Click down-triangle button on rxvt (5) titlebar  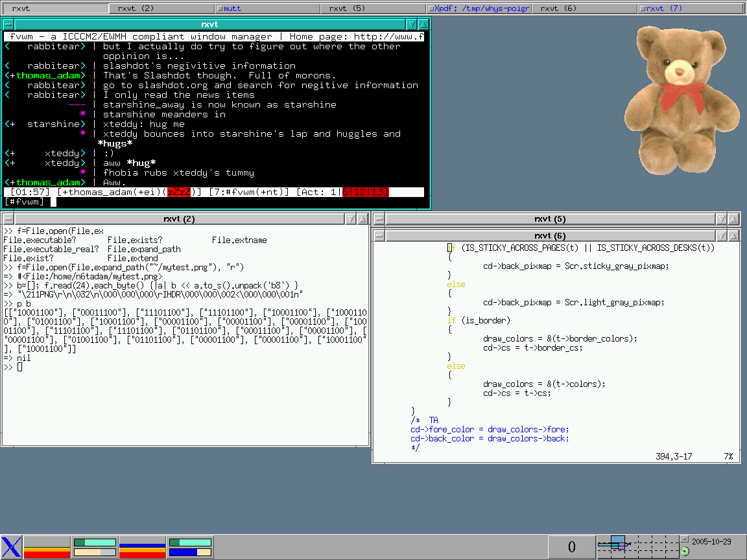(722, 219)
